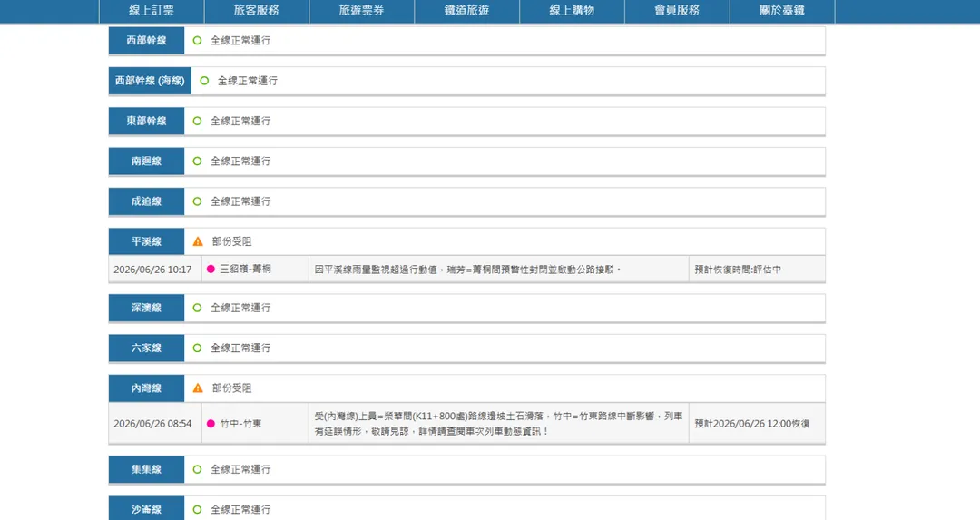The width and height of the screenshot is (980, 520).
Task: Click 全線正常運行 status of 東部幹線
Action: 240,122
